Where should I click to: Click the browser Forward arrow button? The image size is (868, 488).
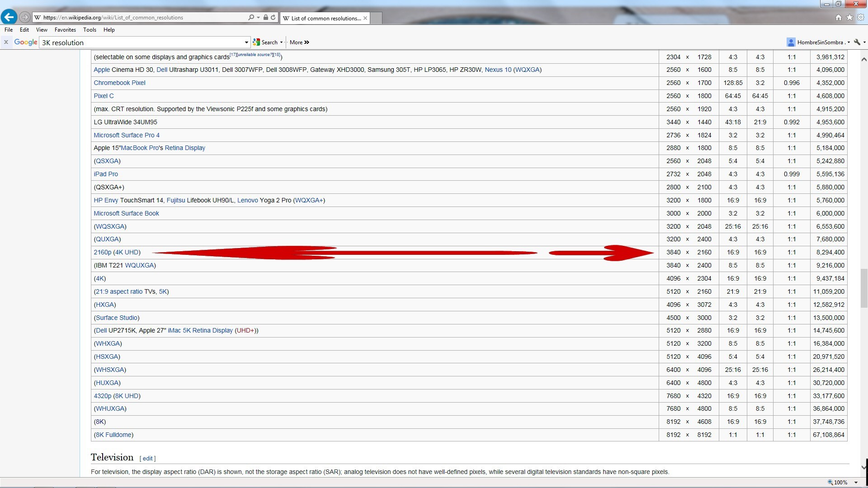(x=25, y=18)
